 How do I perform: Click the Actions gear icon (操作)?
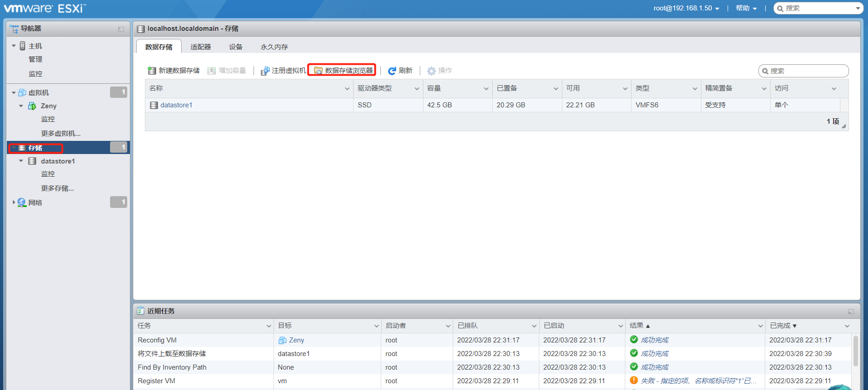pos(432,71)
